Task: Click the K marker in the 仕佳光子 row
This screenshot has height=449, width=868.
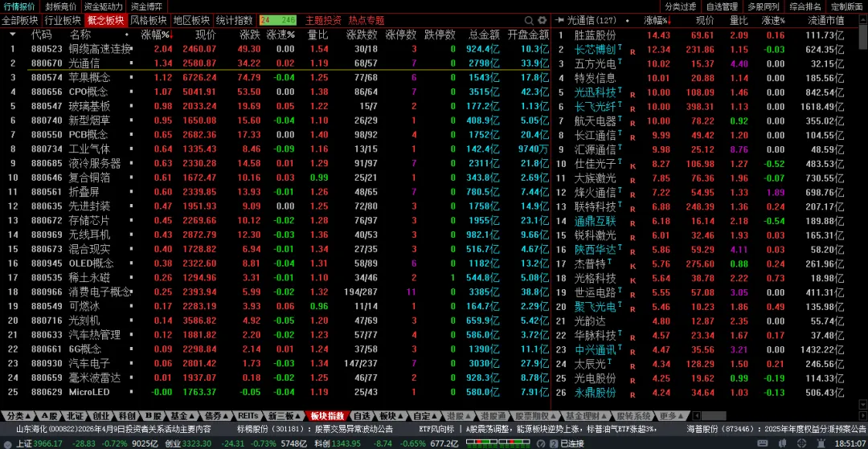Action: 633,166
